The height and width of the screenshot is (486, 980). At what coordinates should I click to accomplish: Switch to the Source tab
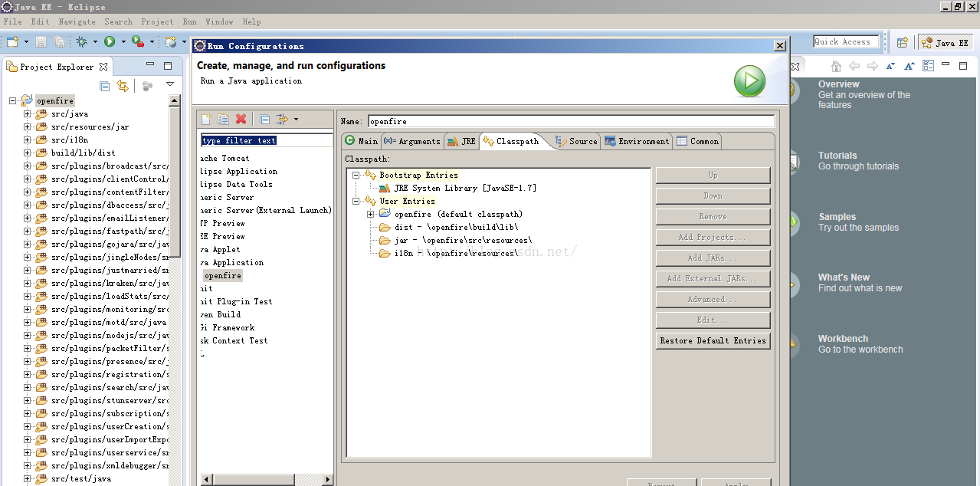coord(576,141)
